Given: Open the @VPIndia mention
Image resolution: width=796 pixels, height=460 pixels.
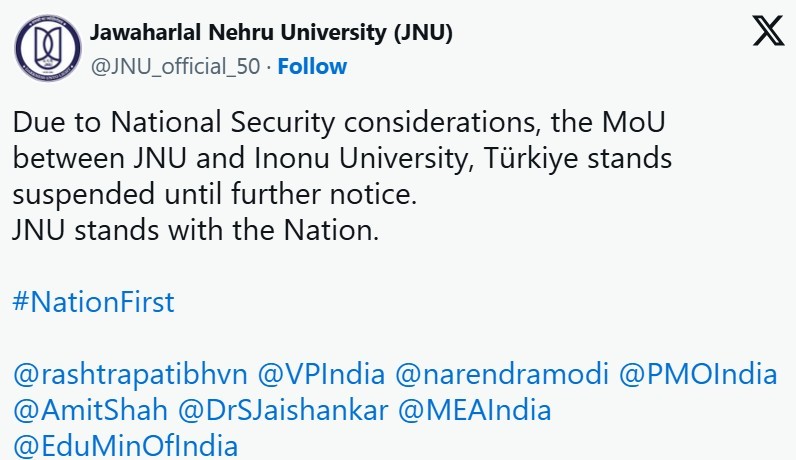Looking at the screenshot, I should 321,375.
